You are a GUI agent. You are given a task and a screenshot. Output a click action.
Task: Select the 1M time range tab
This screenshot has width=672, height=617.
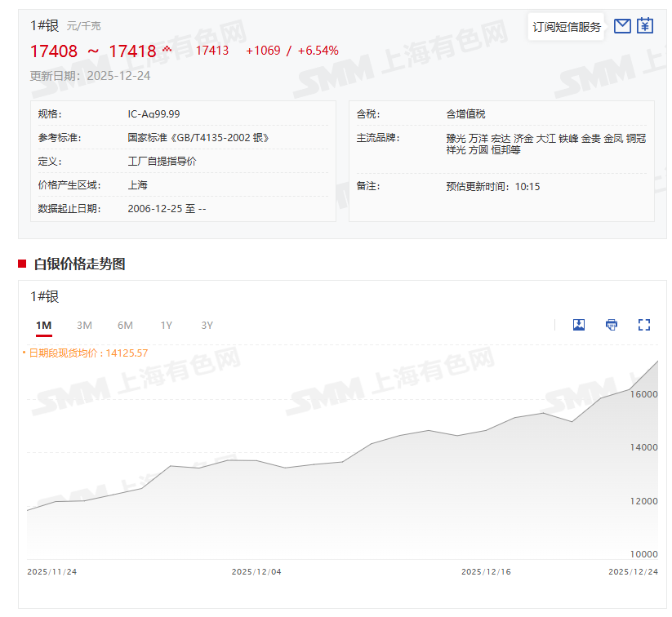44,326
